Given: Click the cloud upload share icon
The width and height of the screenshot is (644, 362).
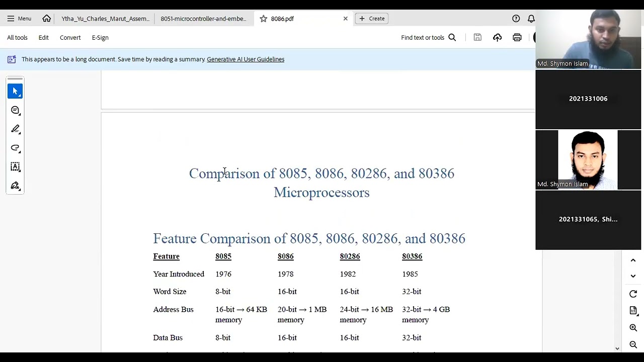Looking at the screenshot, I should [497, 38].
